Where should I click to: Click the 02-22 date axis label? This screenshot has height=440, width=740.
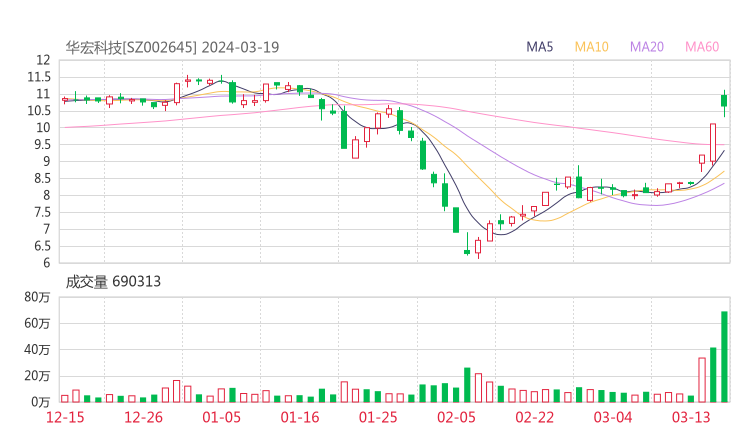[x=535, y=417]
